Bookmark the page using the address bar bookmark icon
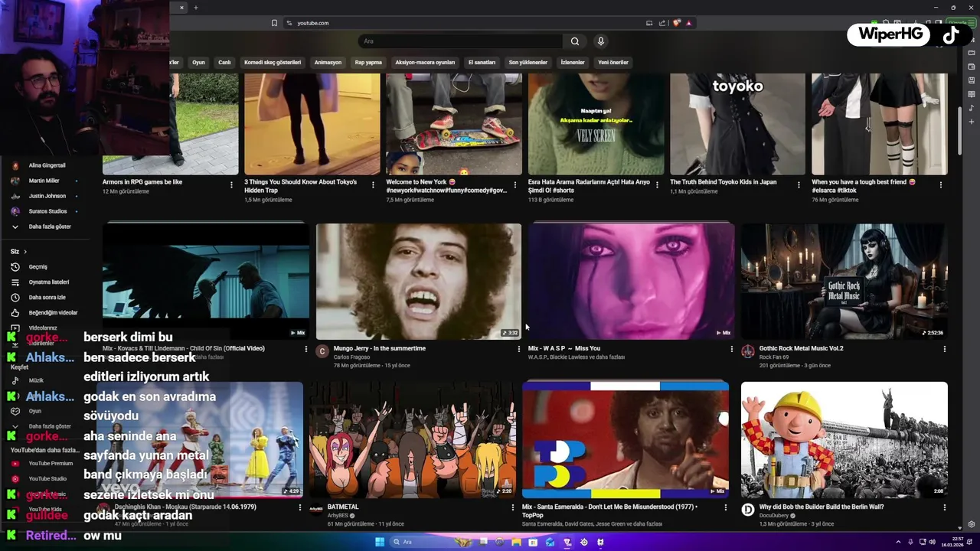The height and width of the screenshot is (551, 980). click(274, 23)
